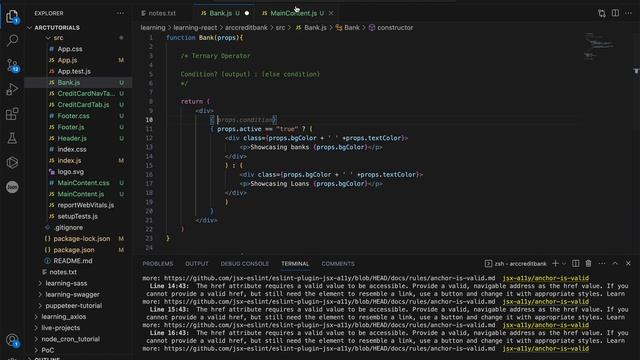Expand the PoC folder
This screenshot has width=640, height=360.
click(x=47, y=350)
